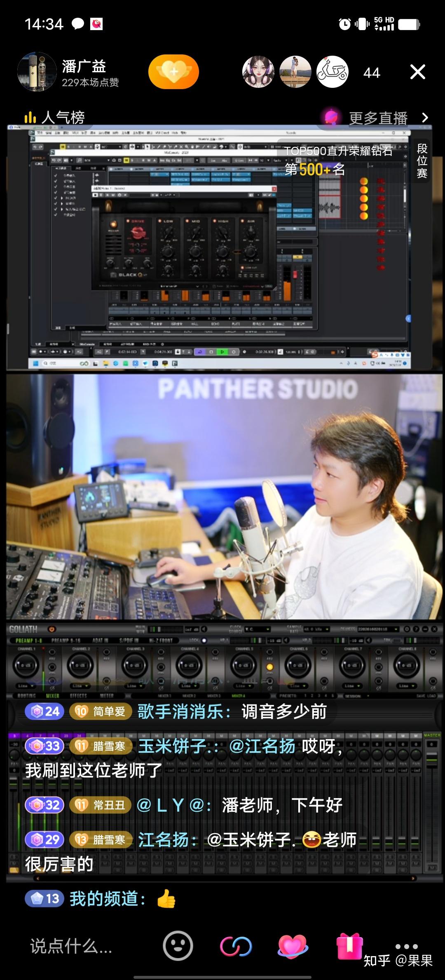Select MIXER 4 in Goliath
The height and width of the screenshot is (980, 445).
[238, 696]
